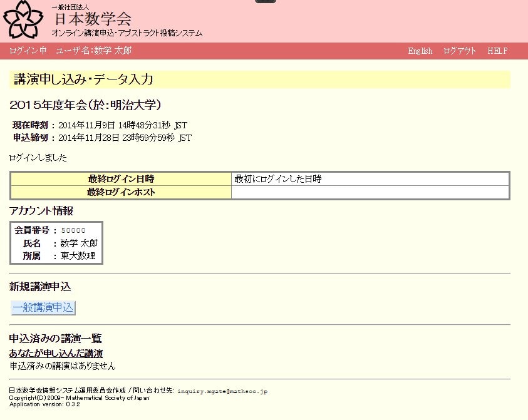Viewport: 528px width, 420px height.
Task: Switch language via the English link
Action: point(420,51)
